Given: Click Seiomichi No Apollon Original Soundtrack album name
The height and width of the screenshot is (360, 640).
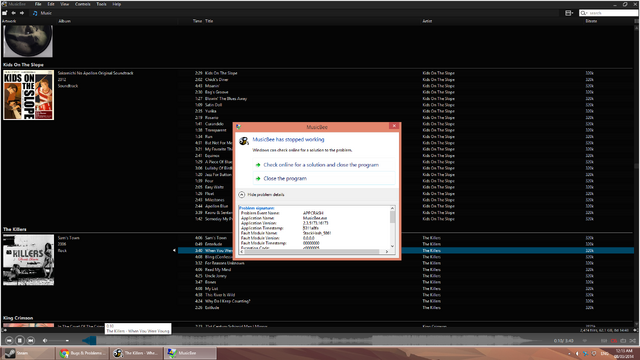Looking at the screenshot, I should point(96,73).
